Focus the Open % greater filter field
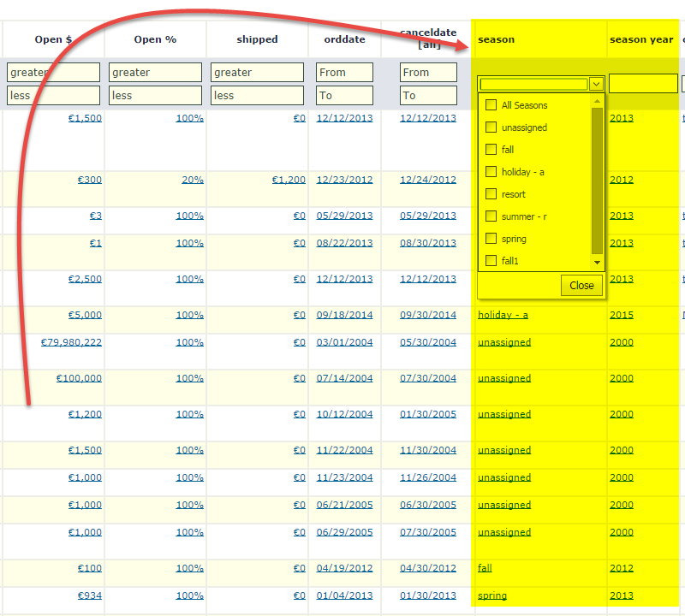 click(x=155, y=72)
